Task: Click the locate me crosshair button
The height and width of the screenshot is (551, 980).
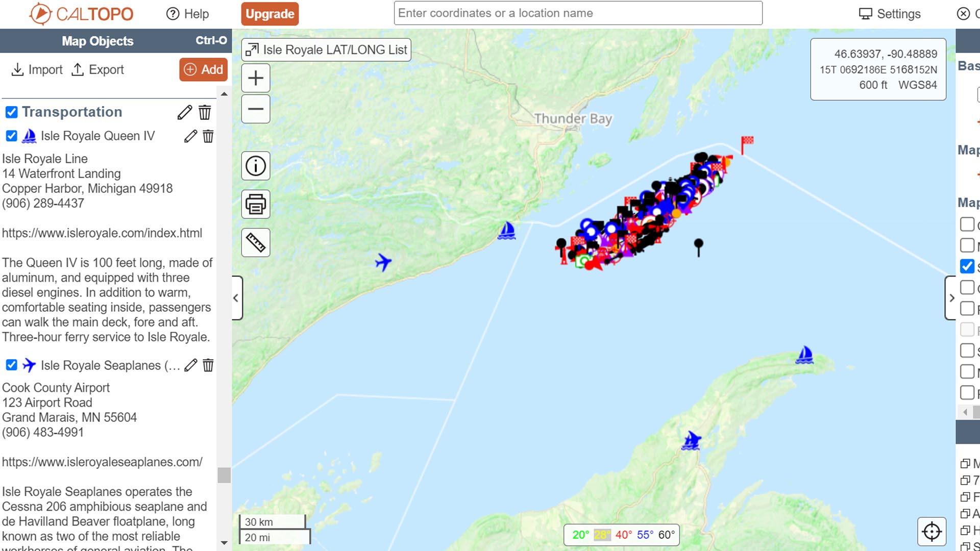Action: (x=932, y=532)
